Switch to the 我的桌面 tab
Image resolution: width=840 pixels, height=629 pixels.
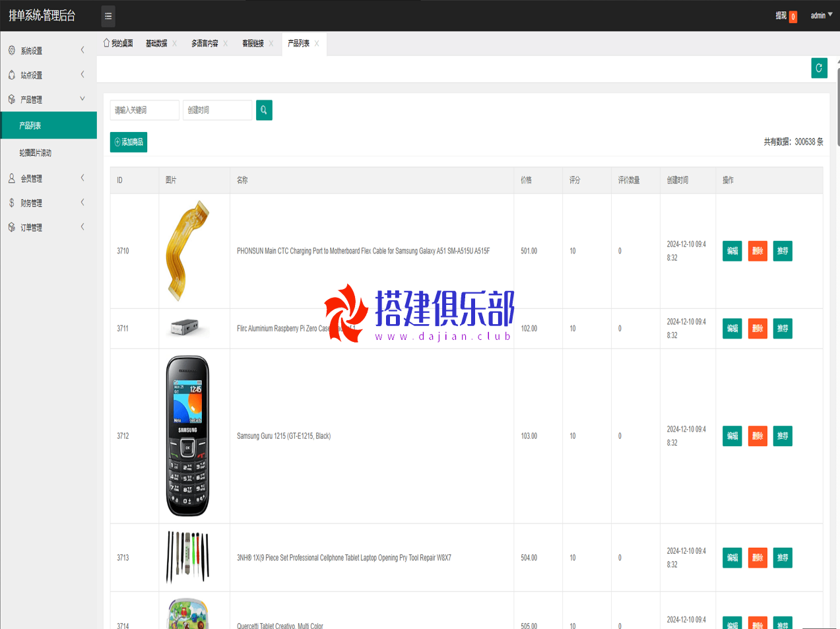118,44
